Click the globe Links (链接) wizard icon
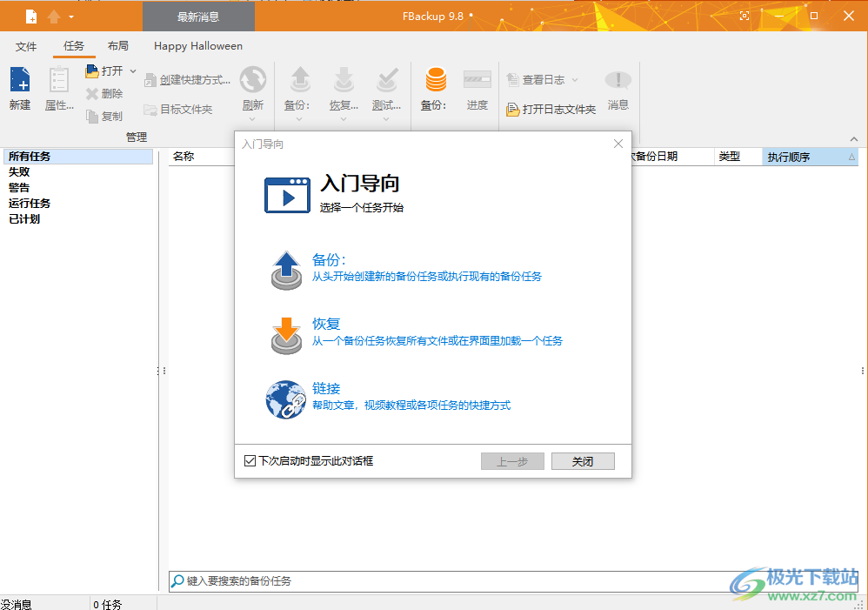This screenshot has height=610, width=868. tap(285, 399)
